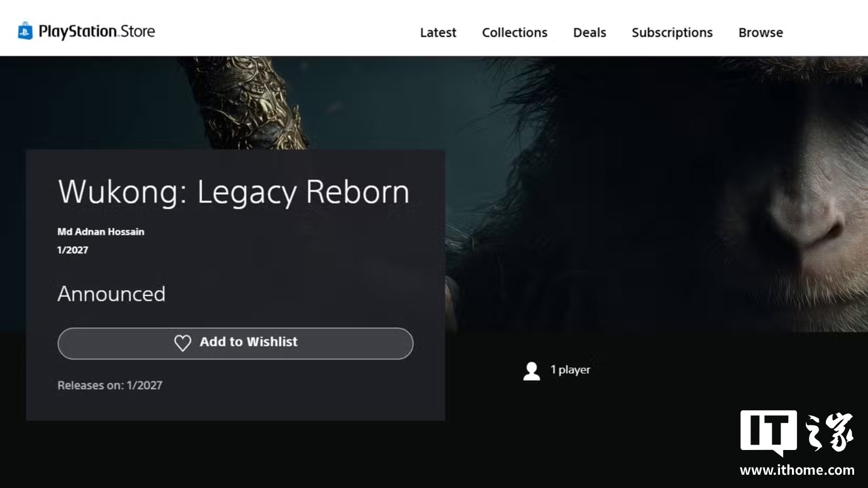This screenshot has width=868, height=488.
Task: Open the Subscriptions menu
Action: [x=672, y=33]
